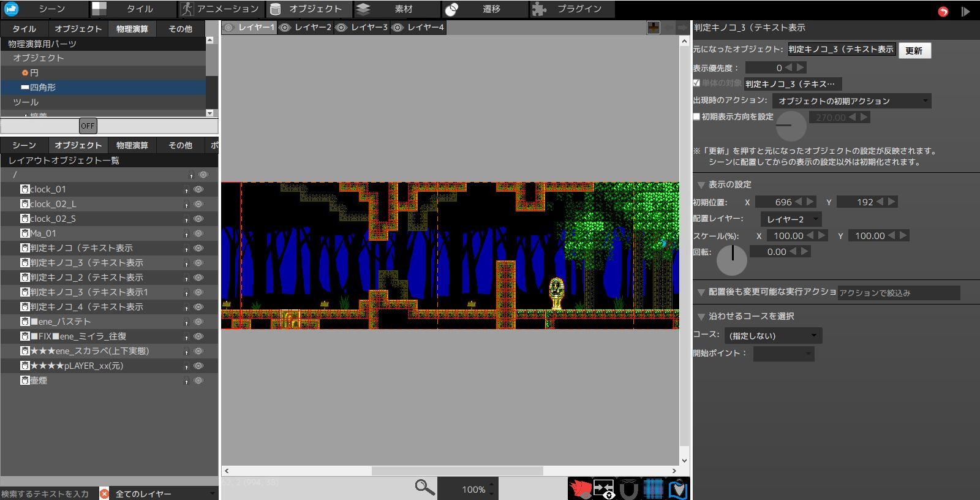Screen dimensions: 980x500
Task: Click the red undo arrow icon
Action: pyautogui.click(x=943, y=11)
